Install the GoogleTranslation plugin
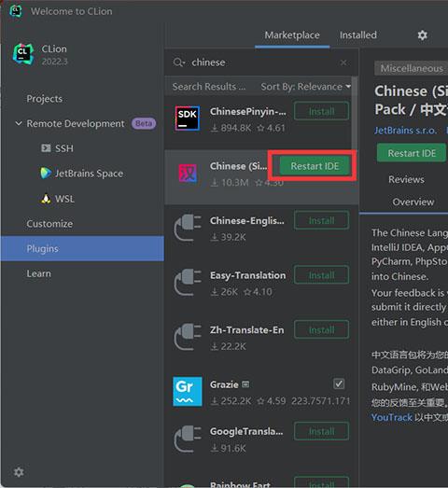This screenshot has height=488, width=448. (321, 431)
